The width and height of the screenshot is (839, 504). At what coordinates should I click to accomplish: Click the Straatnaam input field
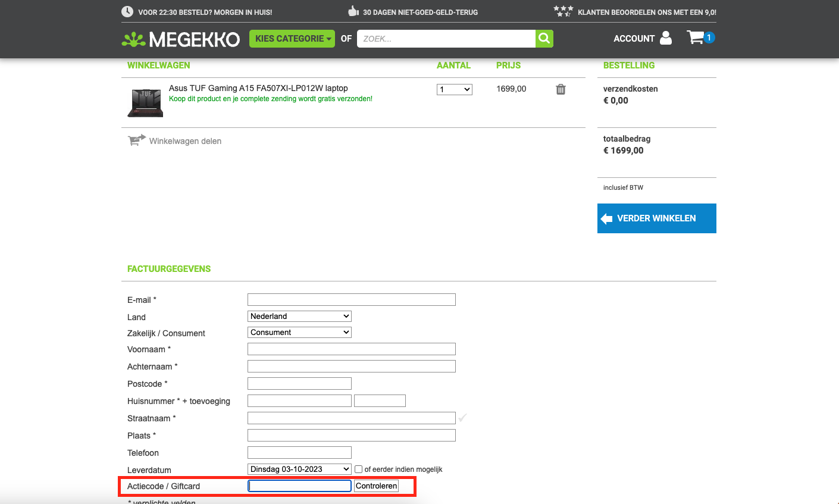[352, 418]
